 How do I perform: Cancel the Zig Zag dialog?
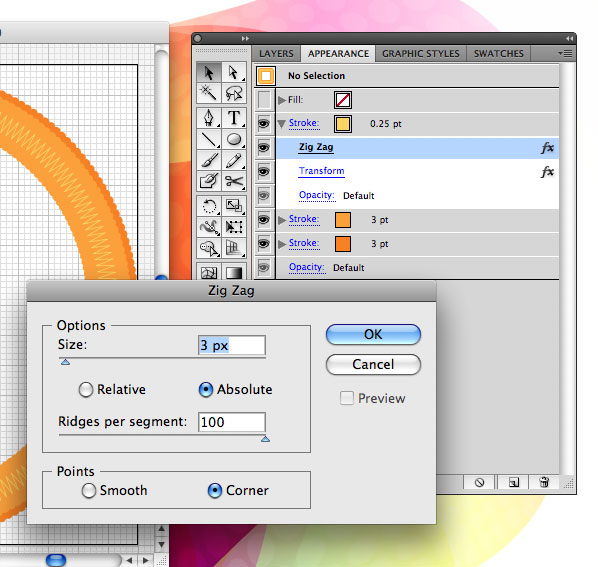click(373, 365)
